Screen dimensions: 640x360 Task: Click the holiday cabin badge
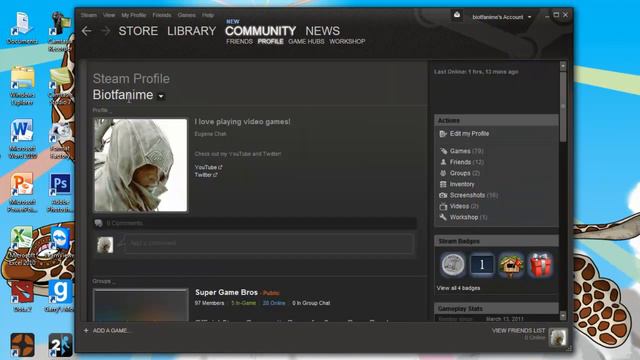pos(511,265)
